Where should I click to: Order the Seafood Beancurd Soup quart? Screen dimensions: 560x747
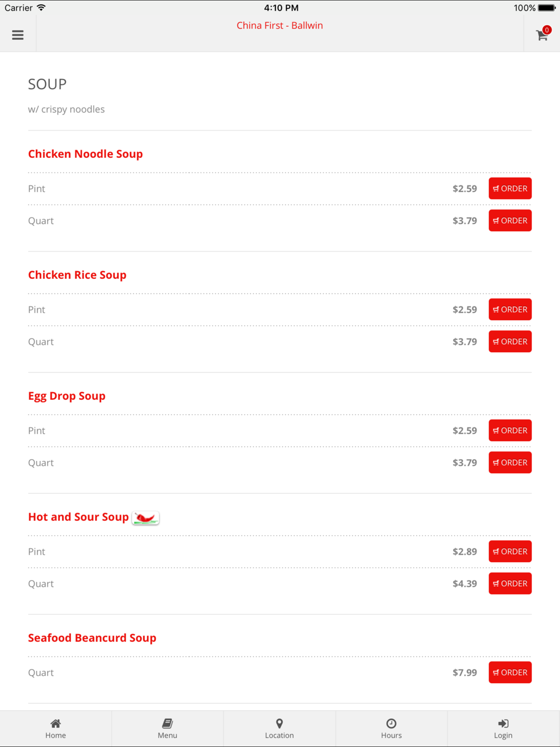(510, 673)
